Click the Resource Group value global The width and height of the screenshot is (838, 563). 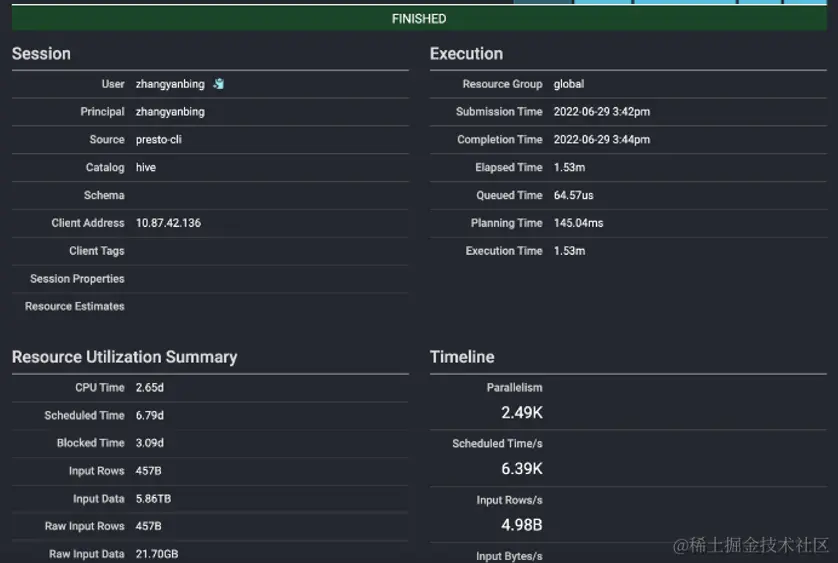(569, 84)
